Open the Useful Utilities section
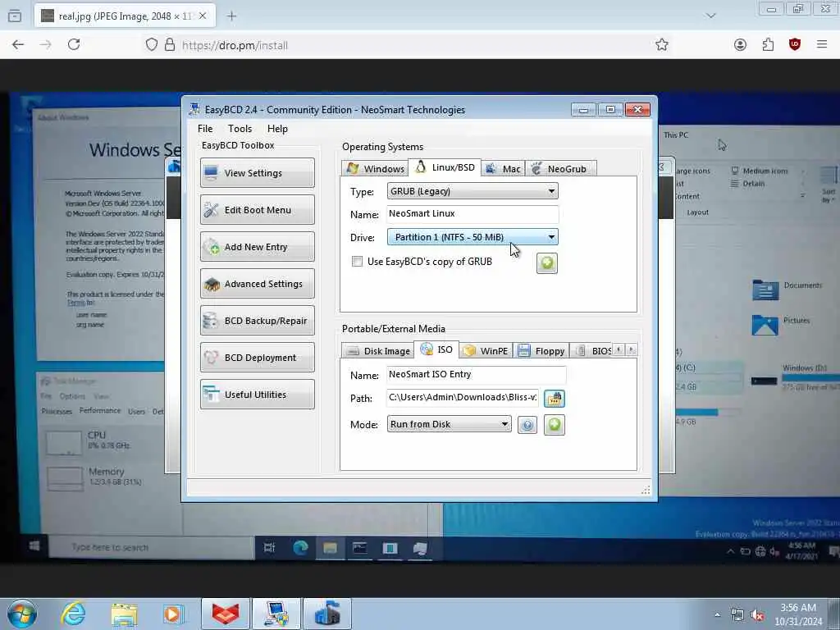This screenshot has width=840, height=630. (257, 395)
